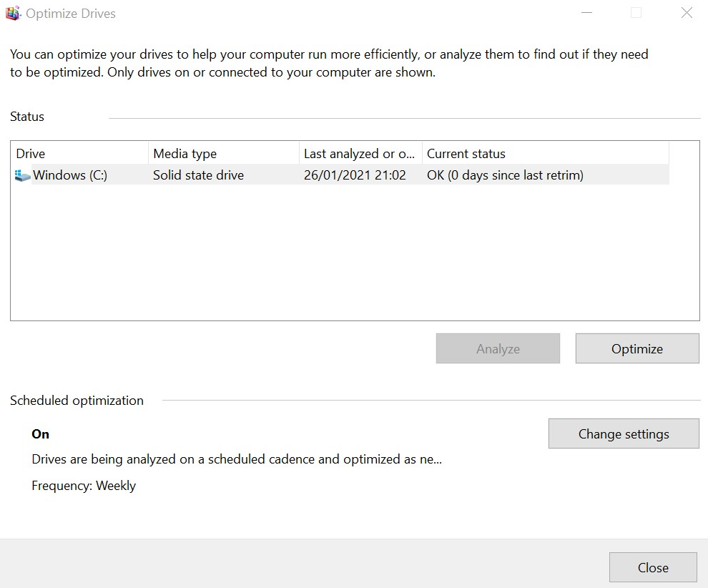Click the Frequency: Weekly text
Screen dimensions: 708x588
84,486
